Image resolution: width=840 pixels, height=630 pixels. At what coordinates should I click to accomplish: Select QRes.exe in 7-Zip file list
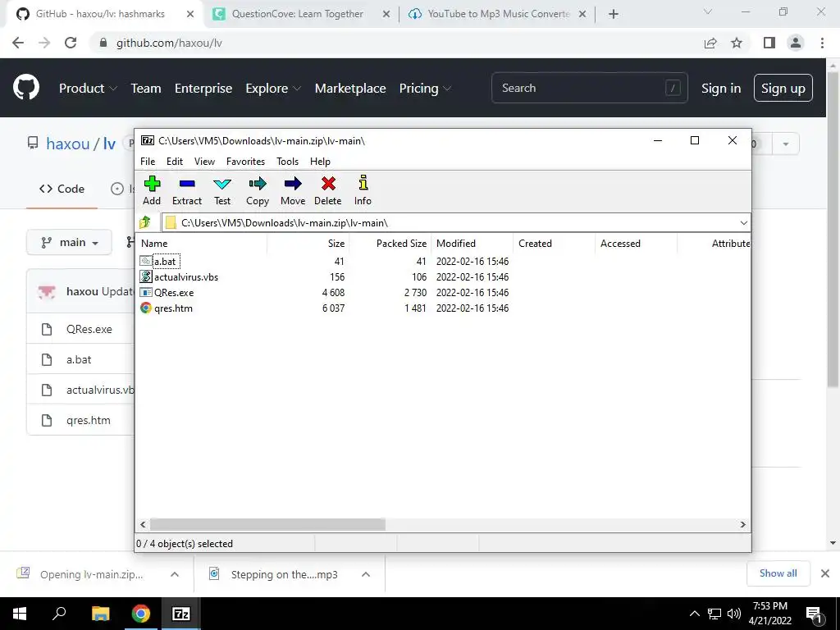click(167, 293)
